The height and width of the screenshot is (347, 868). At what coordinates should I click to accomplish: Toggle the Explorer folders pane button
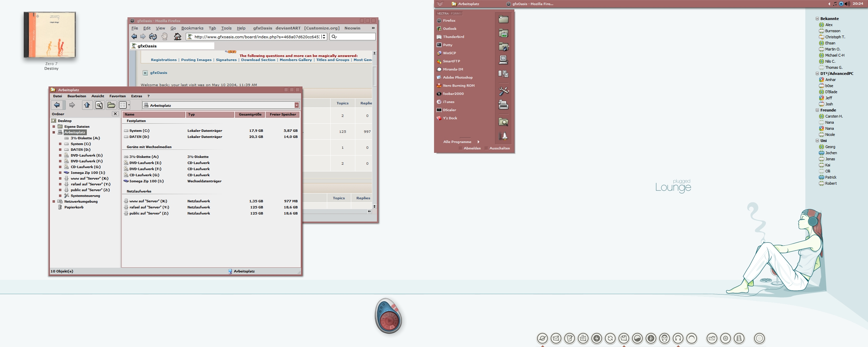111,105
